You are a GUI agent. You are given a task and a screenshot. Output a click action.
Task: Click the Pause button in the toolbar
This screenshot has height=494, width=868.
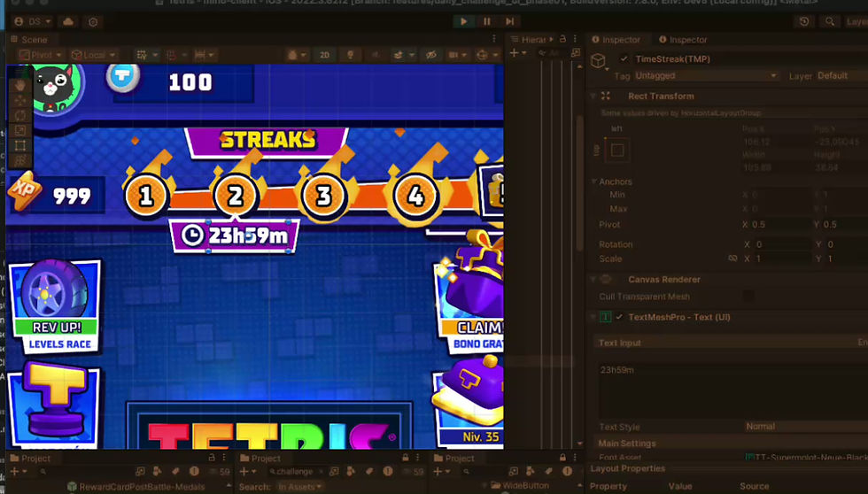click(486, 21)
